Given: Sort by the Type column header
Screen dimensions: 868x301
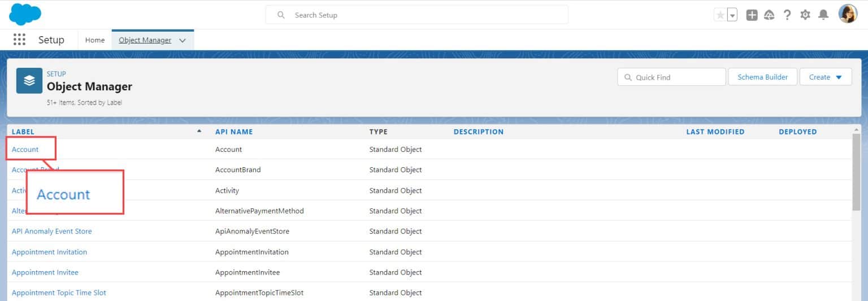Looking at the screenshot, I should click(x=379, y=132).
